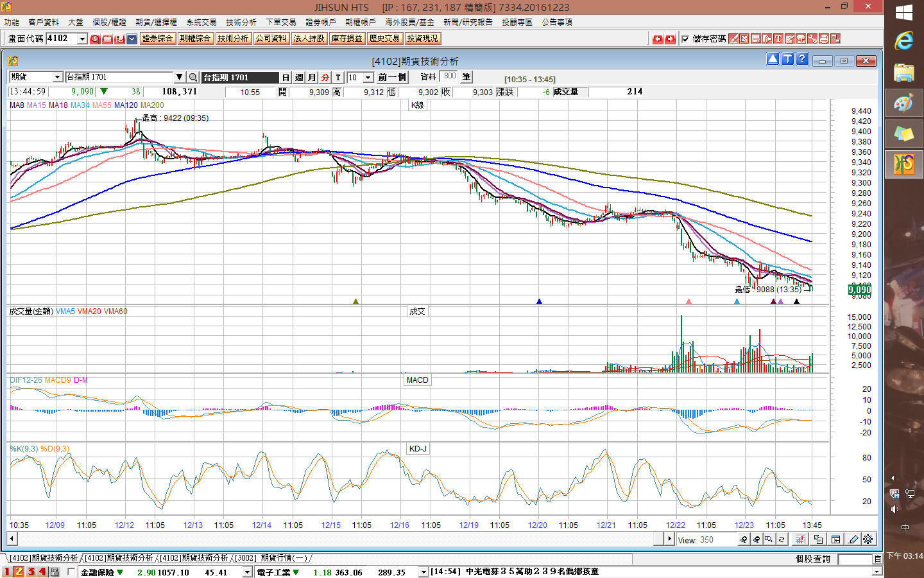Toggle the checkbox before 金融保險 in status bar

71,572
